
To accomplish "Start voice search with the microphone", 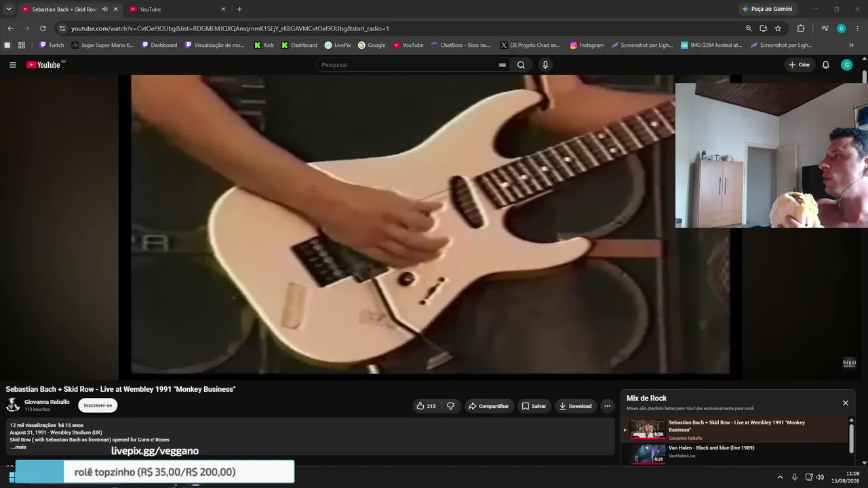I will click(545, 65).
